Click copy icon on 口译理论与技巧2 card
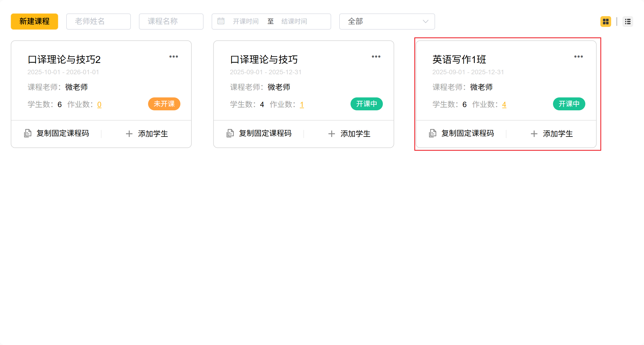The width and height of the screenshot is (644, 345). point(28,133)
